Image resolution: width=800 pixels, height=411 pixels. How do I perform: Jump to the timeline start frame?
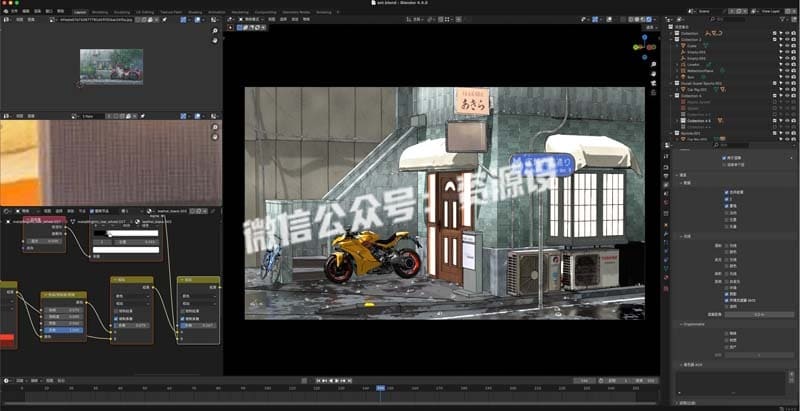pyautogui.click(x=318, y=380)
